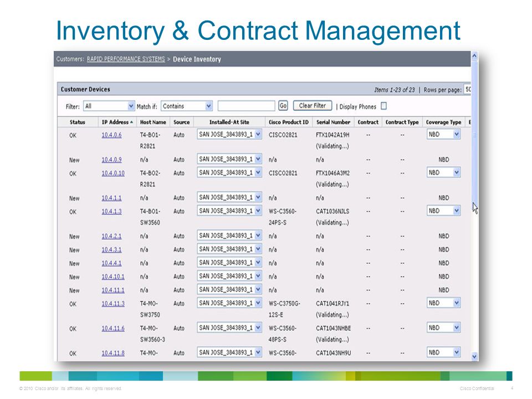Open Coverage Type NBD dropdown for 10.4.0.10

coord(443,173)
